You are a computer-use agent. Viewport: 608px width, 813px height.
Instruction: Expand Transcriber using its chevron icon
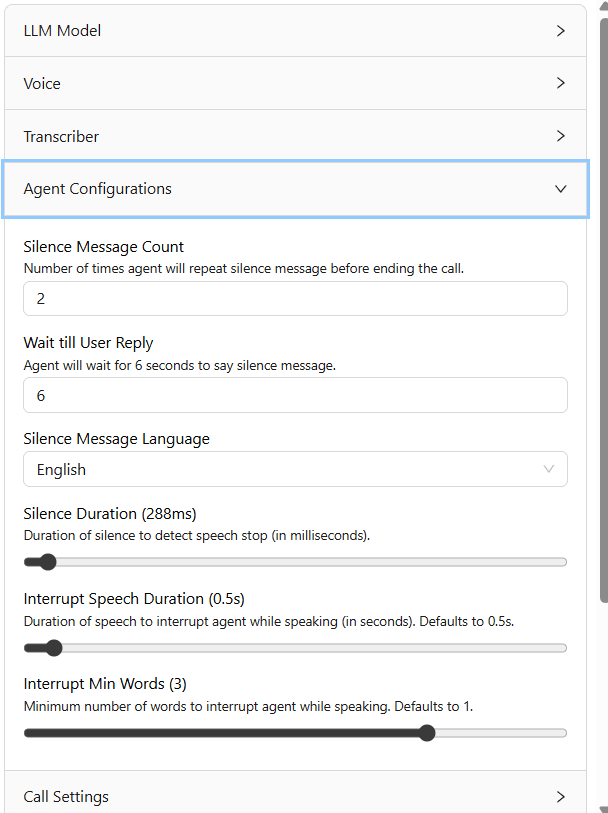560,136
